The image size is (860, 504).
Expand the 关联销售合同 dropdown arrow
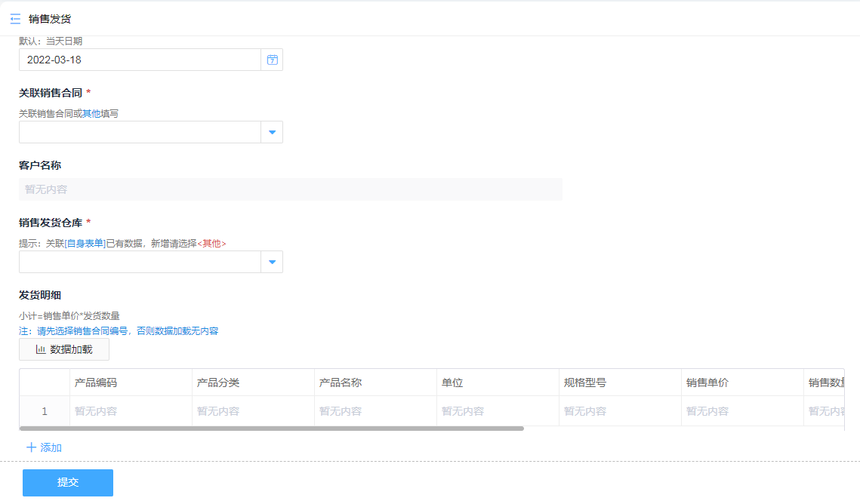tap(272, 132)
